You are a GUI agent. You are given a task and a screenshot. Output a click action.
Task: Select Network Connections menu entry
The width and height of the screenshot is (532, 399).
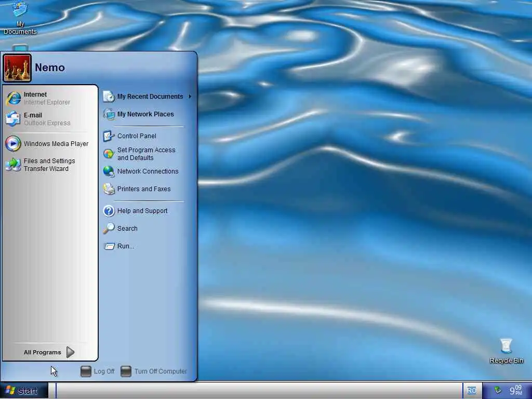coord(148,171)
